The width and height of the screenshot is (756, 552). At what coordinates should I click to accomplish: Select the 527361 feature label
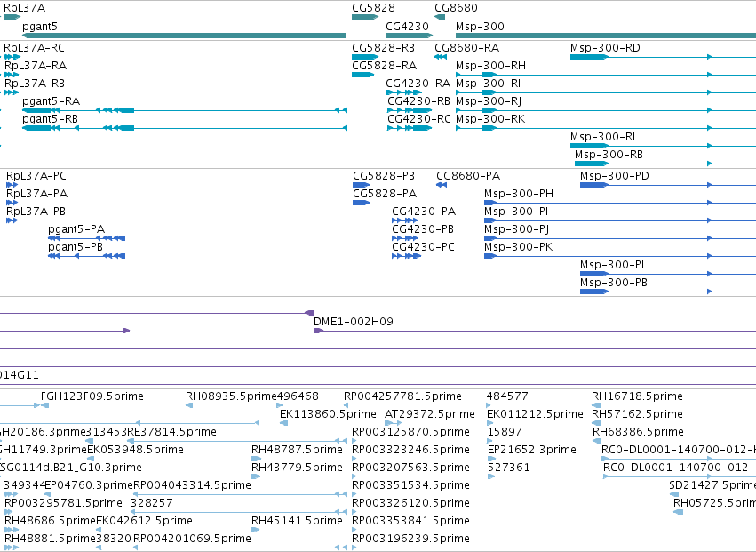click(x=509, y=468)
